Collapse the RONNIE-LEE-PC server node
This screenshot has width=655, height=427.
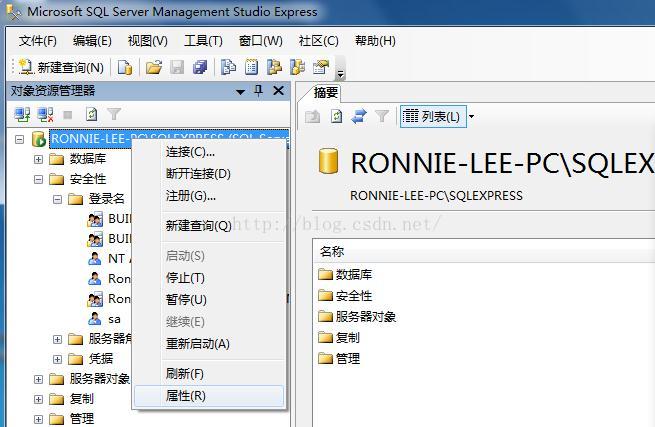pos(19,139)
